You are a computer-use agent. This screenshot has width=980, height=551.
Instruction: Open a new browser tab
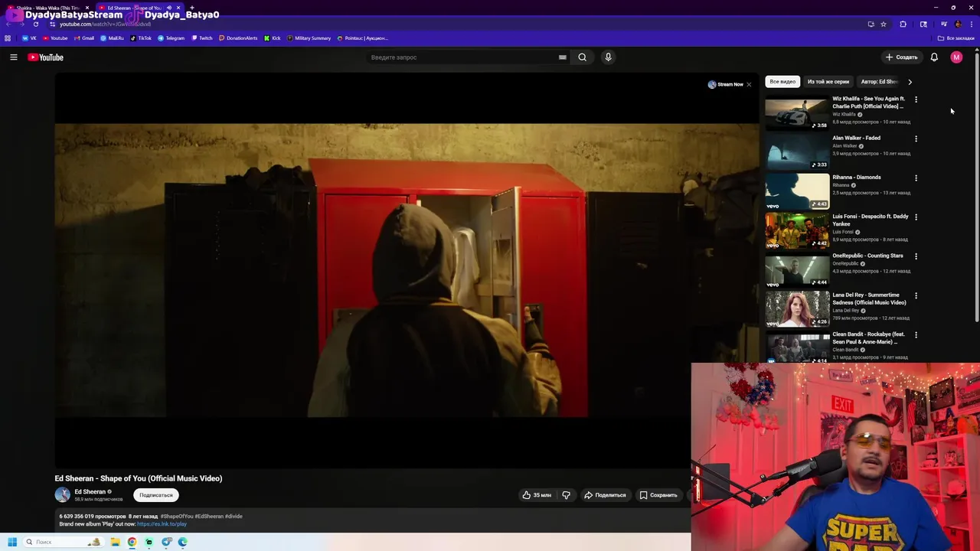191,8
